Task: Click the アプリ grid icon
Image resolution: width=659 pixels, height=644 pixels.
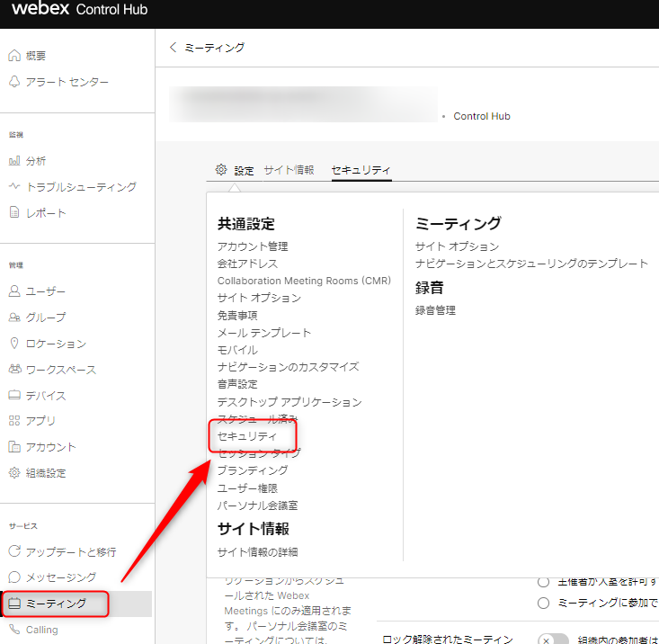Action: tap(14, 420)
